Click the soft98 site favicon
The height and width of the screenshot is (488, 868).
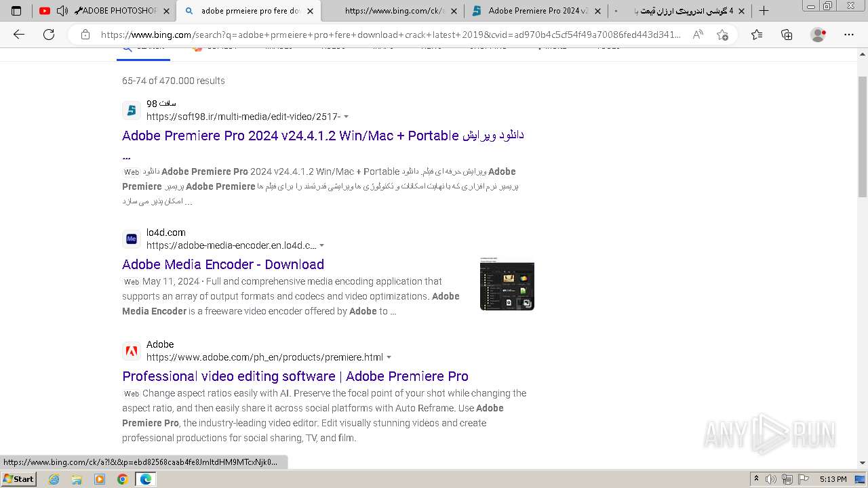pyautogui.click(x=132, y=110)
